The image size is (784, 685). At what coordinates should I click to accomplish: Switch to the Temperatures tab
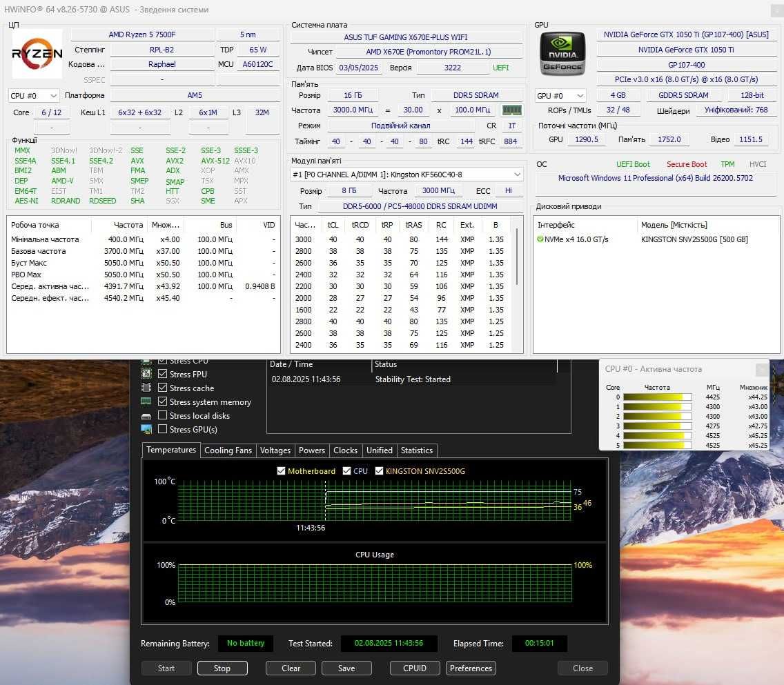coord(171,450)
